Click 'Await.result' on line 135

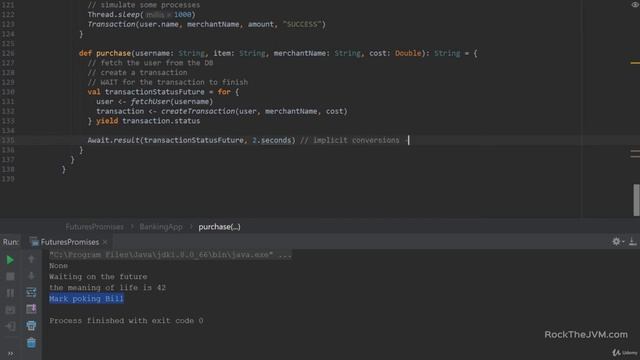(x=113, y=140)
